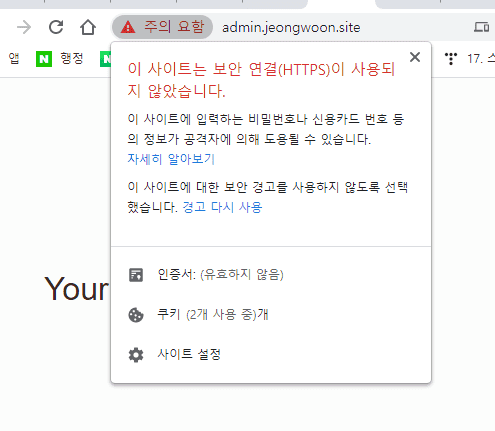495x431 pixels.
Task: Click the 경고 다시 사용 link
Action: 222,207
